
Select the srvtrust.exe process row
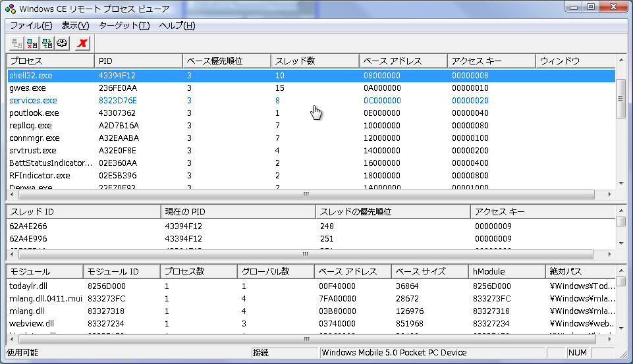click(312, 151)
